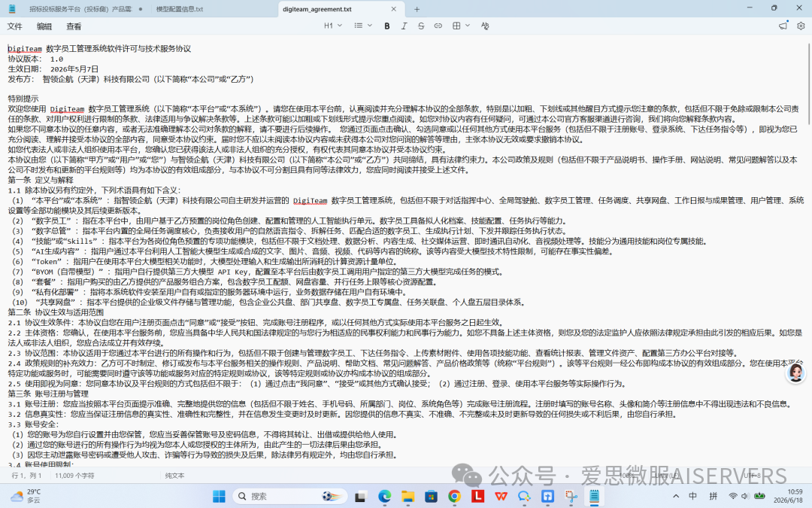This screenshot has height=508, width=812.
Task: Toggle bold formatting in Notepad toolbar
Action: [387, 26]
